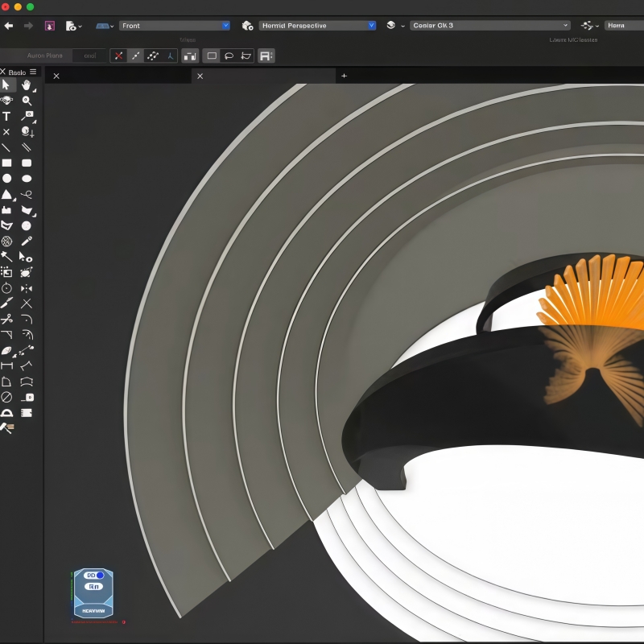This screenshot has height=644, width=644.
Task: Choose the Mirror tool
Action: tap(27, 288)
